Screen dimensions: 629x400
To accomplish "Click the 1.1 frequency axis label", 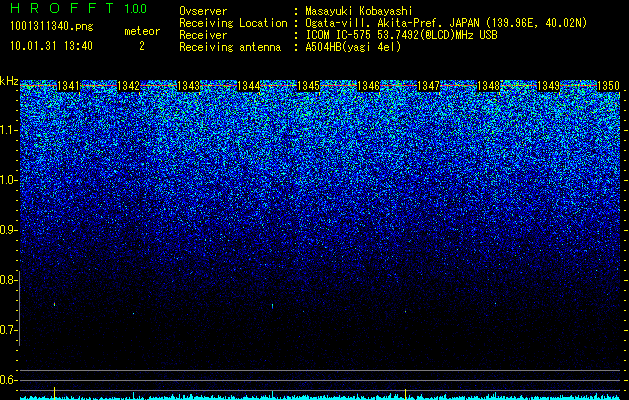I will pyautogui.click(x=8, y=130).
